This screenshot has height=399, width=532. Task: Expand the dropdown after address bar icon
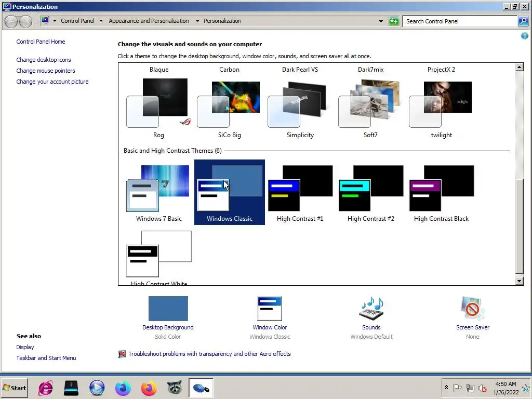coord(55,21)
